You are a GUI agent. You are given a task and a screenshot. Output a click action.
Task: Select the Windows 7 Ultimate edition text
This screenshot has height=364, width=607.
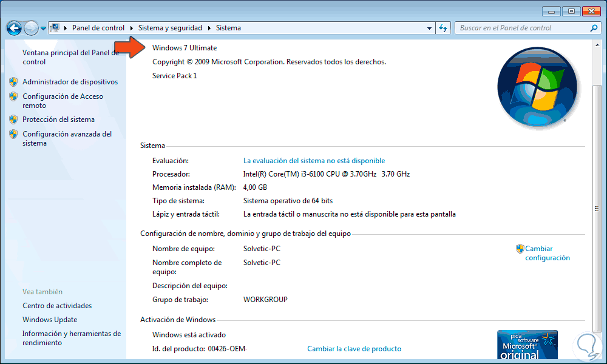[x=185, y=47]
